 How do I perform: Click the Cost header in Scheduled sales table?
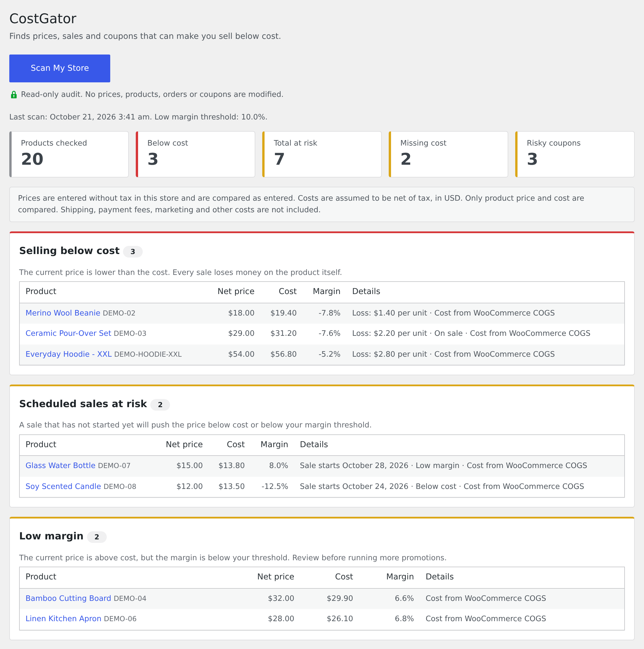[236, 445]
